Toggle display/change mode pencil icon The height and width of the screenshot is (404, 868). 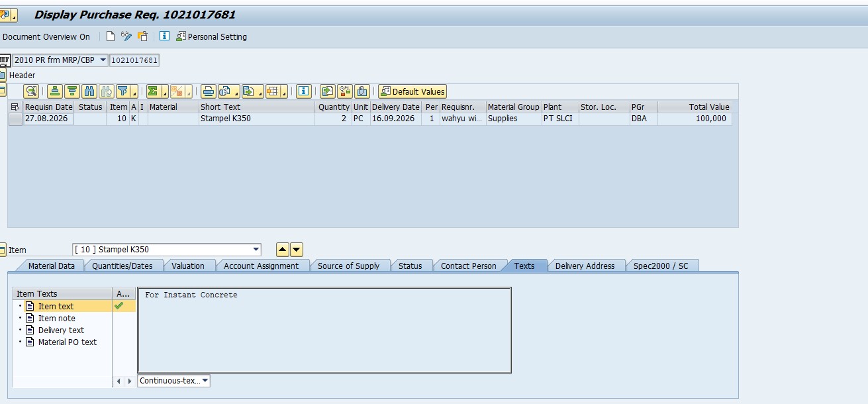click(x=126, y=36)
